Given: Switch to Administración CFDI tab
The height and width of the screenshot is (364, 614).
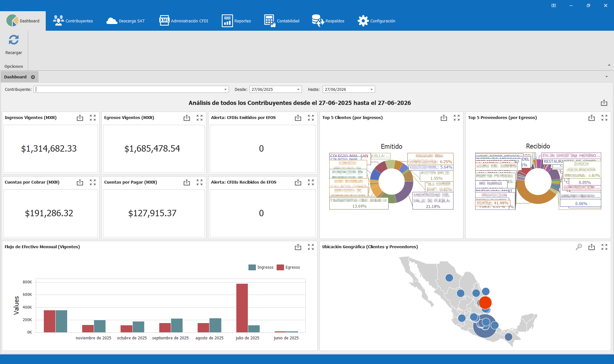Looking at the screenshot, I should pyautogui.click(x=184, y=21).
